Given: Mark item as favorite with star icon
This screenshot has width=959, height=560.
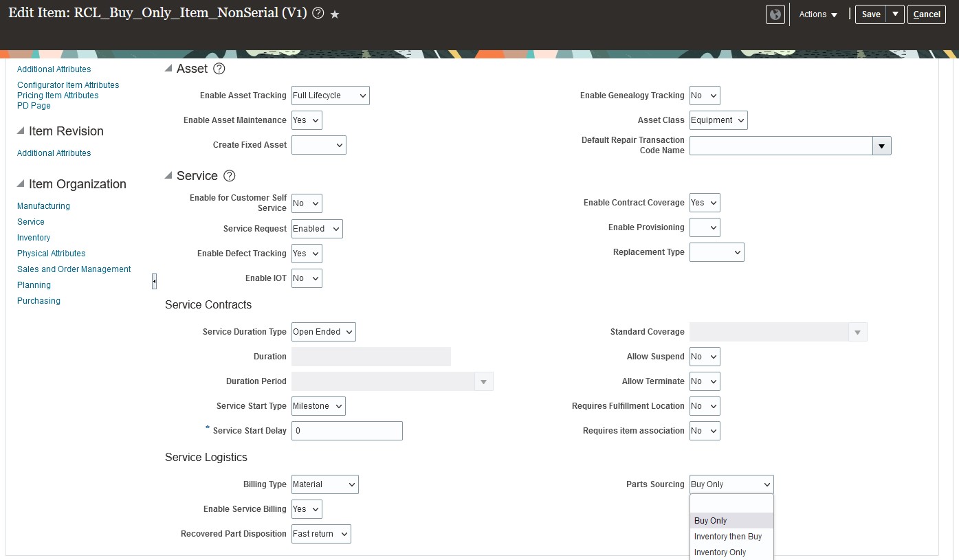Looking at the screenshot, I should [x=335, y=14].
